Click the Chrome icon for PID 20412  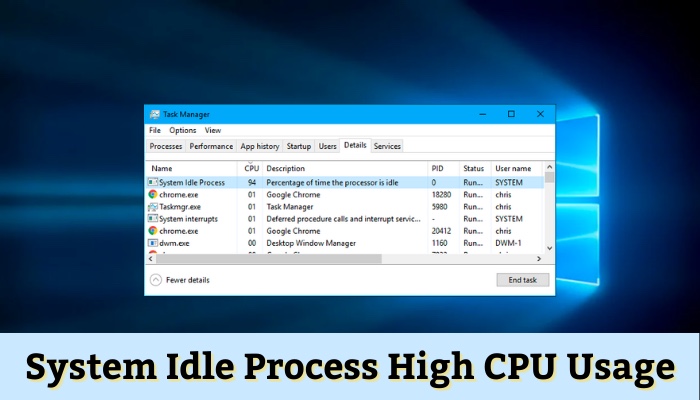153,231
